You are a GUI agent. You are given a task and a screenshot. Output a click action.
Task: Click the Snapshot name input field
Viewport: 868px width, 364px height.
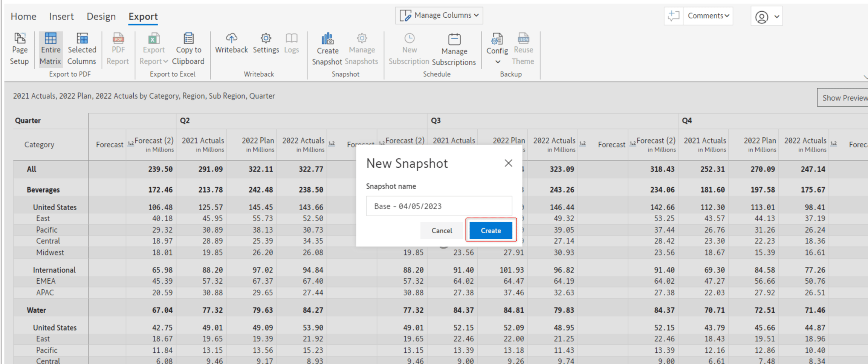tap(439, 206)
